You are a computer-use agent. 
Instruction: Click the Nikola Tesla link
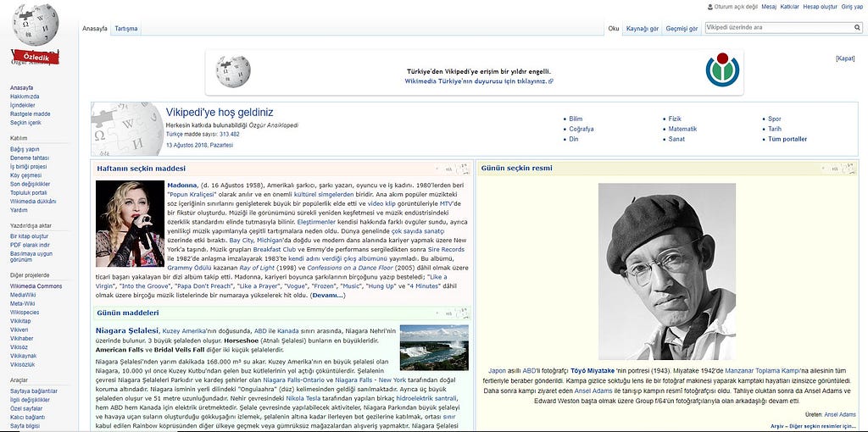[303, 399]
